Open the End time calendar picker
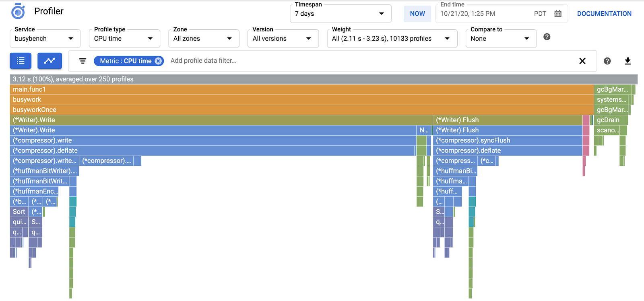The height and width of the screenshot is (301, 644). [558, 14]
